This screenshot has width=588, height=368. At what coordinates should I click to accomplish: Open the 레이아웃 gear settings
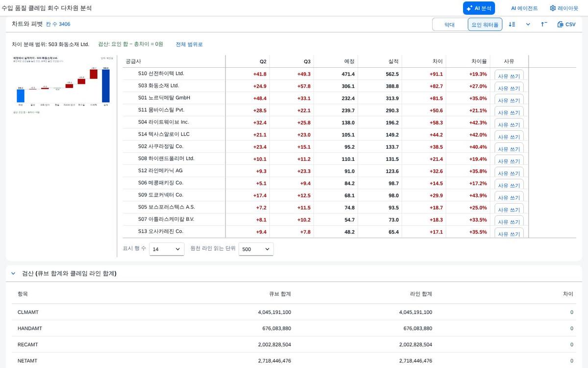tap(564, 8)
